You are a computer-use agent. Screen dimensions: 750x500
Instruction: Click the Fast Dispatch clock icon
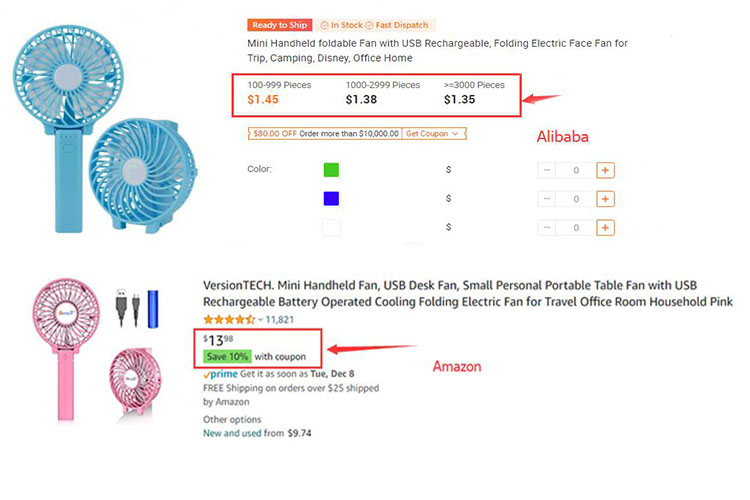(370, 25)
